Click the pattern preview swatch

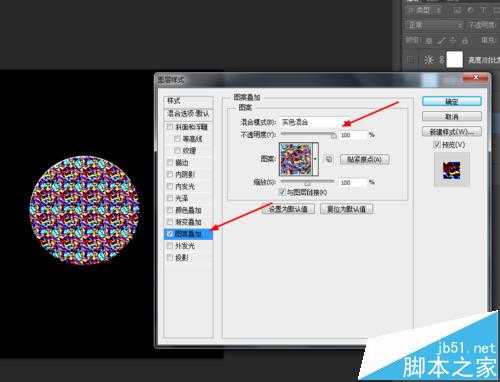296,159
